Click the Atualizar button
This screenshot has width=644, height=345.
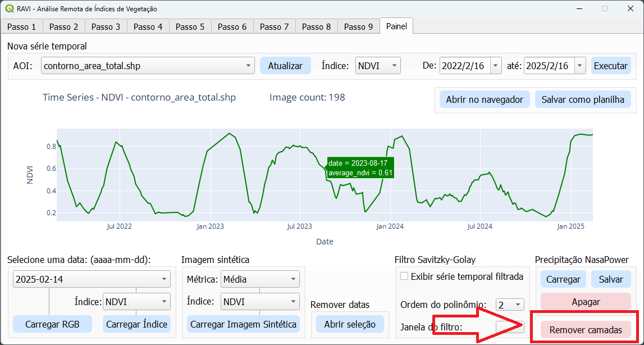tap(285, 66)
